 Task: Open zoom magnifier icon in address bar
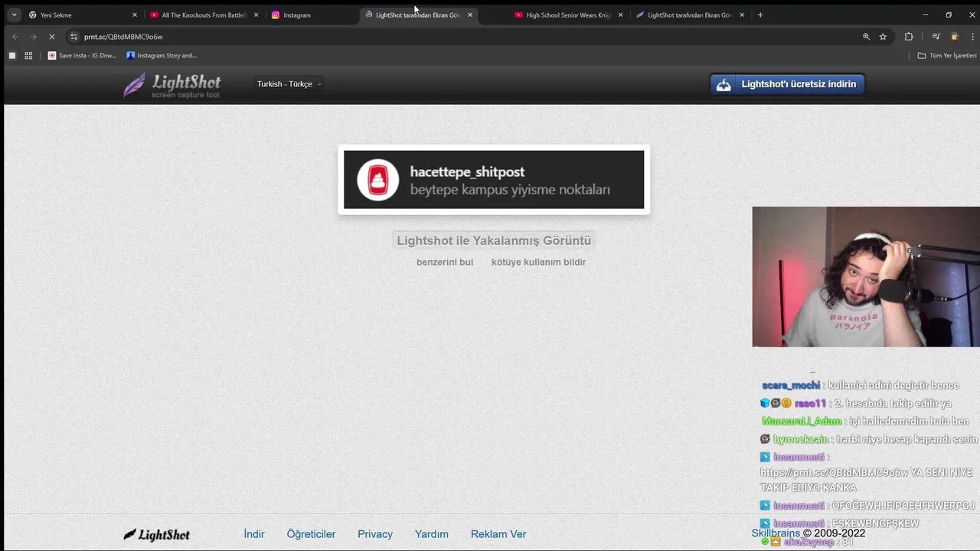[x=867, y=37]
